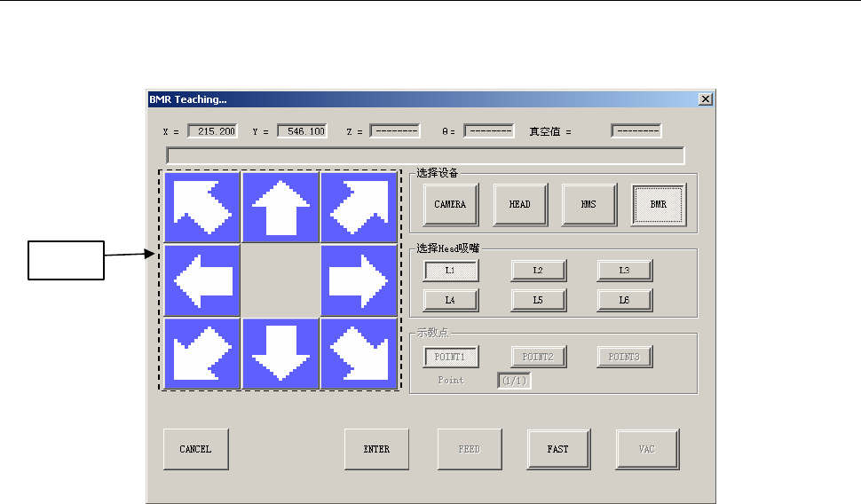Click the vacuum value field
Screen dimensions: 861x504
(636, 131)
